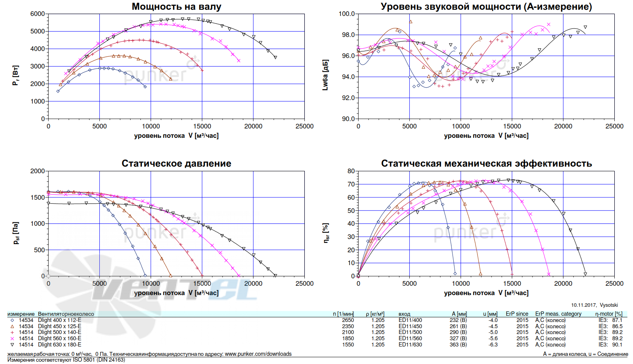
Task: Click the inlet value ED11/450
Action: pos(410,327)
